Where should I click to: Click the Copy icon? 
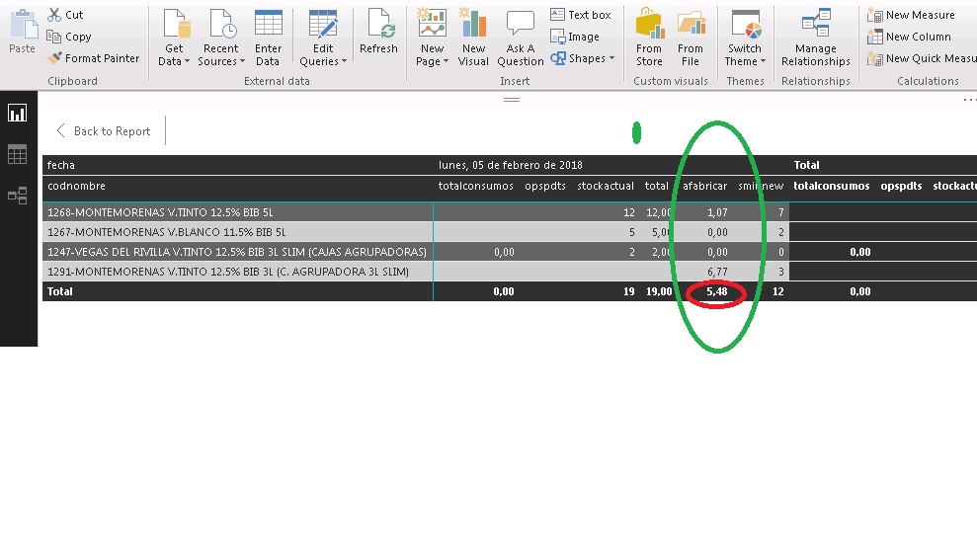tap(54, 37)
